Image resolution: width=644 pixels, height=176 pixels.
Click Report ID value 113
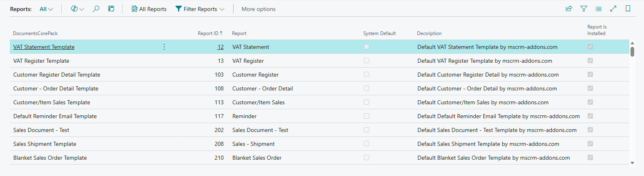(219, 102)
